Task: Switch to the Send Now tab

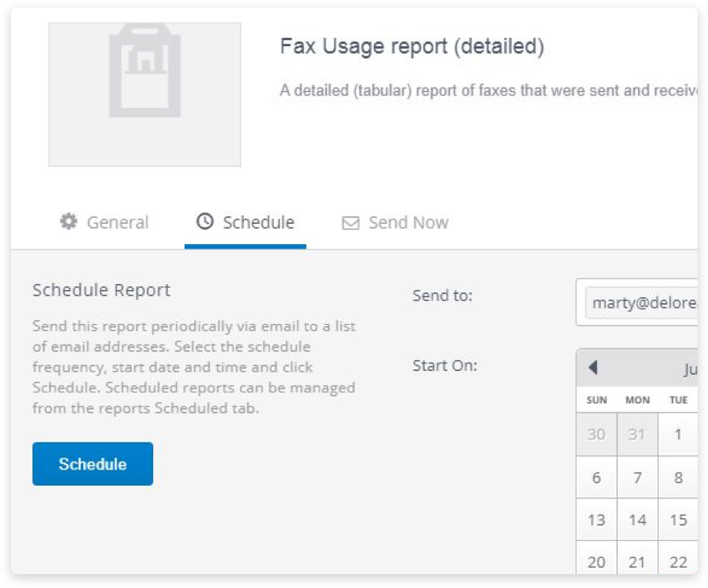Action: pyautogui.click(x=395, y=222)
